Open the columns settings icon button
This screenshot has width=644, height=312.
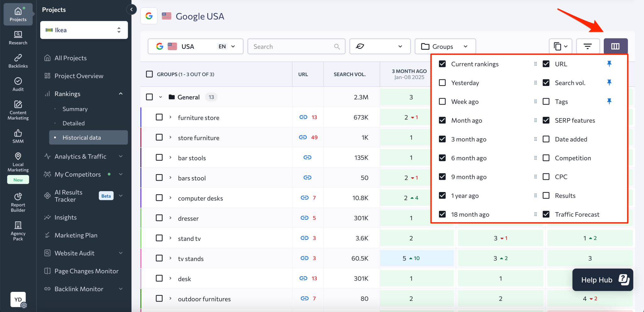[615, 46]
